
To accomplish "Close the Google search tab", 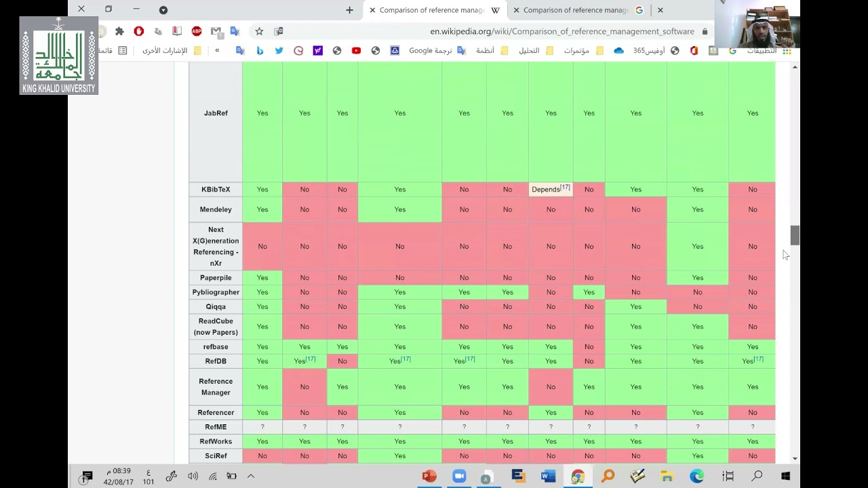I will [516, 10].
